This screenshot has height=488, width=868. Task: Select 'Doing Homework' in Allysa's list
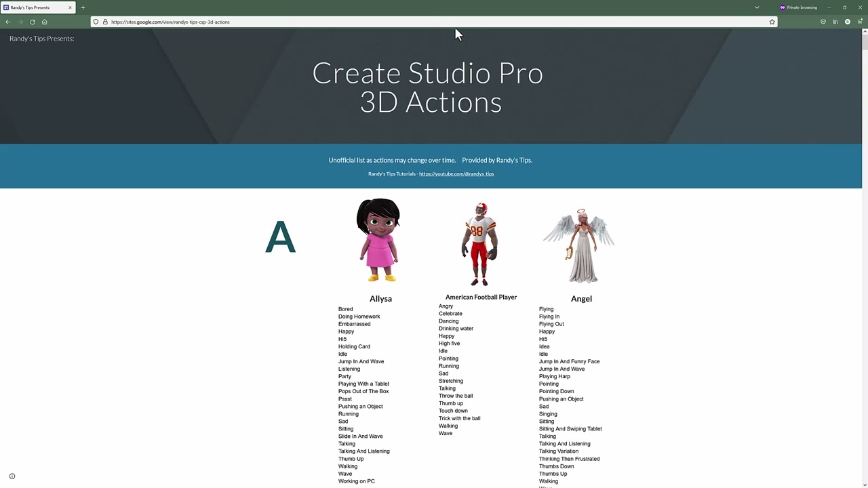click(x=359, y=317)
